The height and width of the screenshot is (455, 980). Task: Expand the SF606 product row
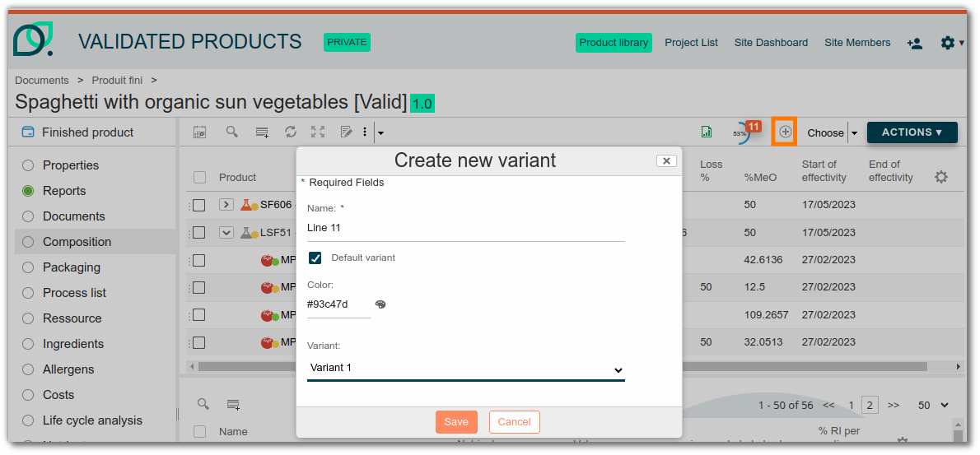[x=226, y=205]
